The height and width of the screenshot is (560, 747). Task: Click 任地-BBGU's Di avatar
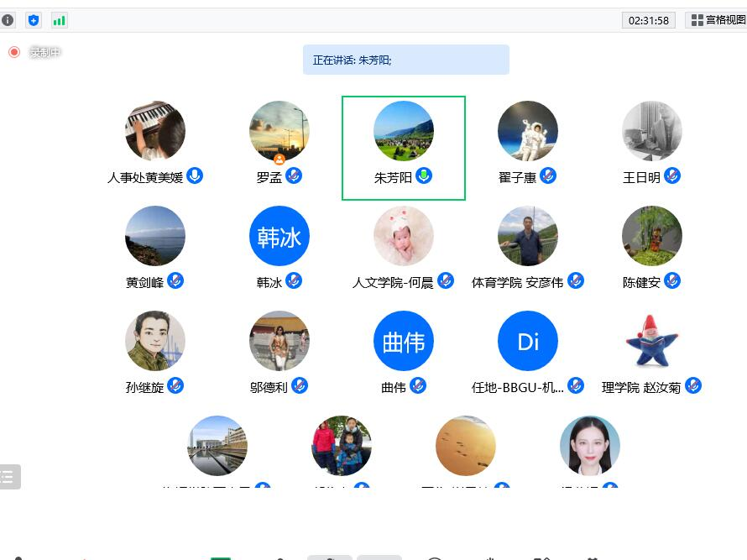528,341
